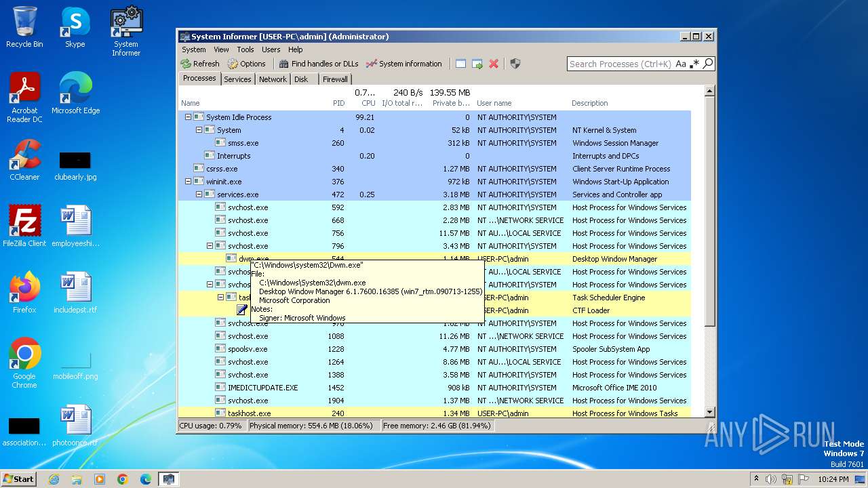Click the Free memory status entry
This screenshot has height=488, width=868.
(437, 426)
